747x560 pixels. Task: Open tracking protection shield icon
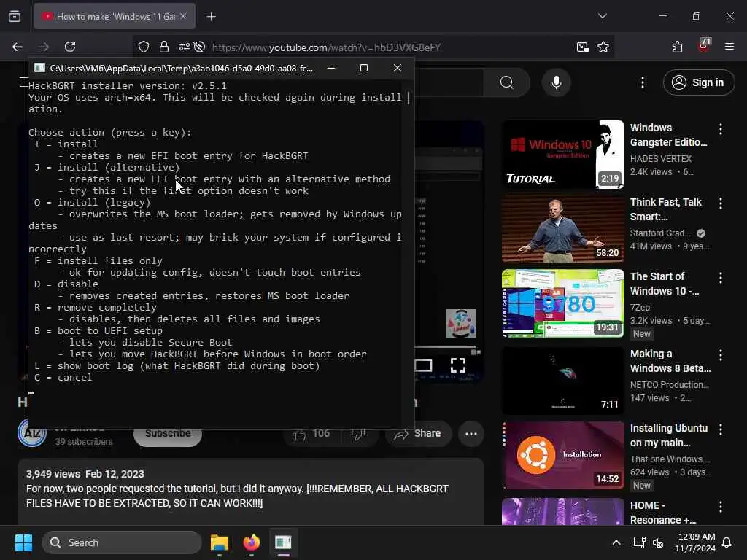pos(144,47)
